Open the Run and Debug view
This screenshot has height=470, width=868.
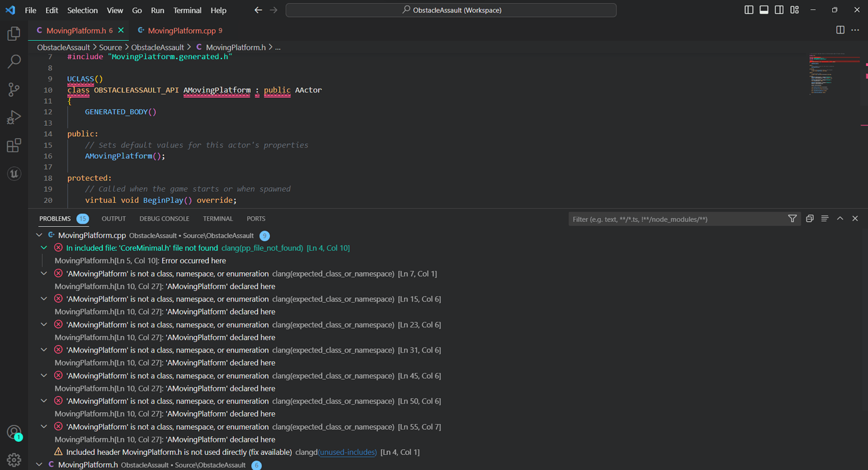coord(14,117)
